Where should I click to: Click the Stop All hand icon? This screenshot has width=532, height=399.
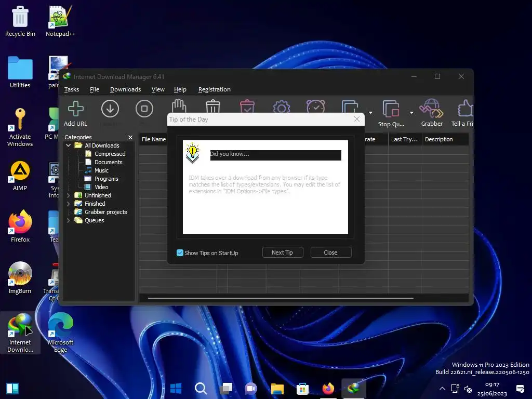[179, 106]
